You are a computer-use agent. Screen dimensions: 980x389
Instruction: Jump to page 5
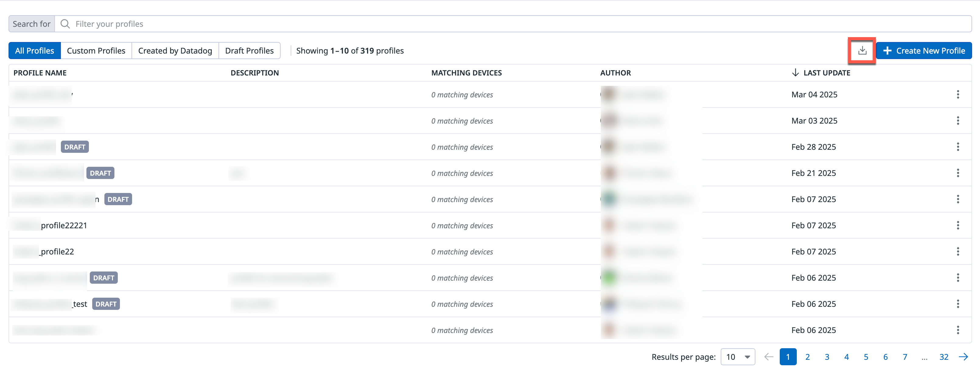coord(866,357)
